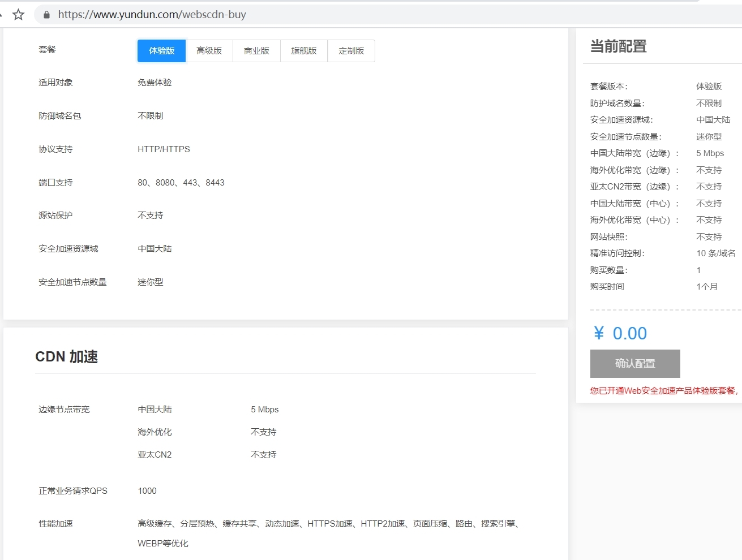Click the 端口支持 port list text
The image size is (742, 560).
(181, 182)
